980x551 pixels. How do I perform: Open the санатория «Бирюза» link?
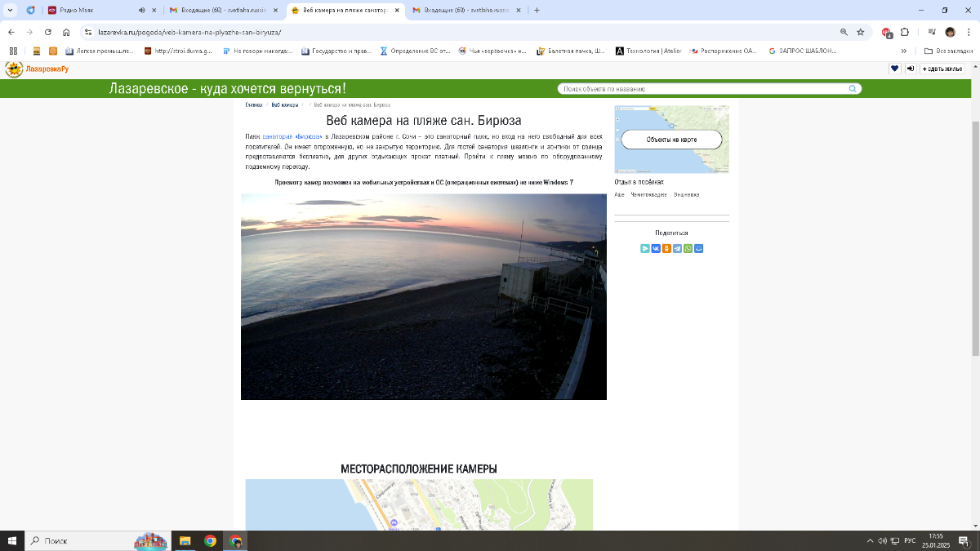point(292,136)
